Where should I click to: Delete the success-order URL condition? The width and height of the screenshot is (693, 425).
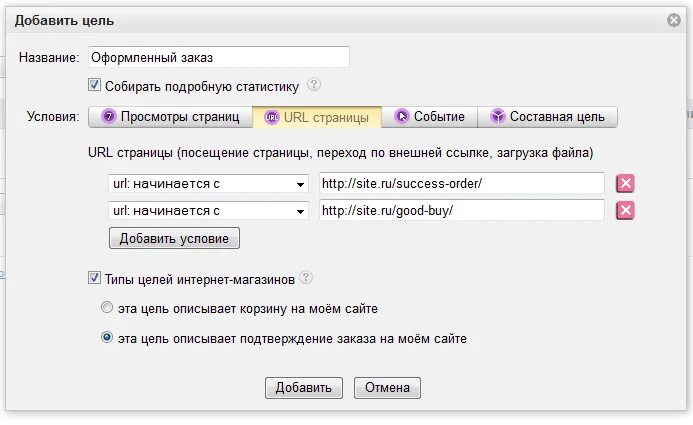[625, 184]
